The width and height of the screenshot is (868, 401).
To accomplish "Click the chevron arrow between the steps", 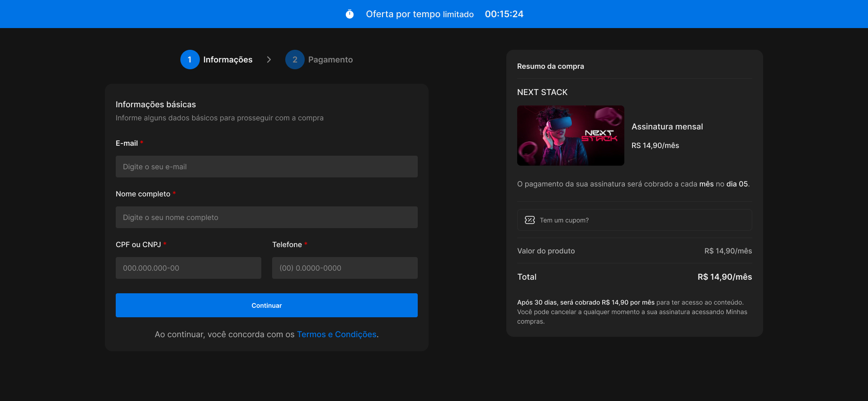I will point(269,60).
